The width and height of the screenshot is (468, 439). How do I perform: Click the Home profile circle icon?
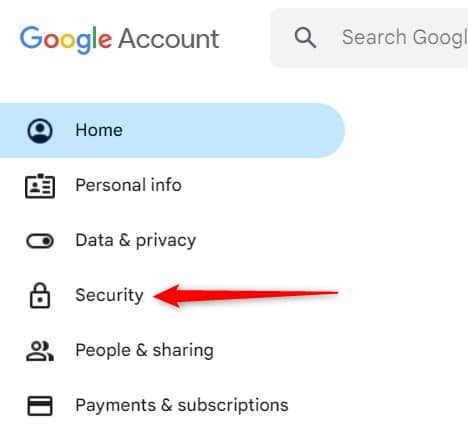[40, 131]
